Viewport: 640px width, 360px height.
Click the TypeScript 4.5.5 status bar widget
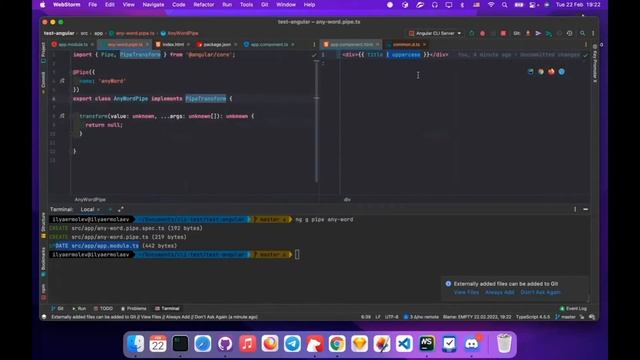(533, 317)
